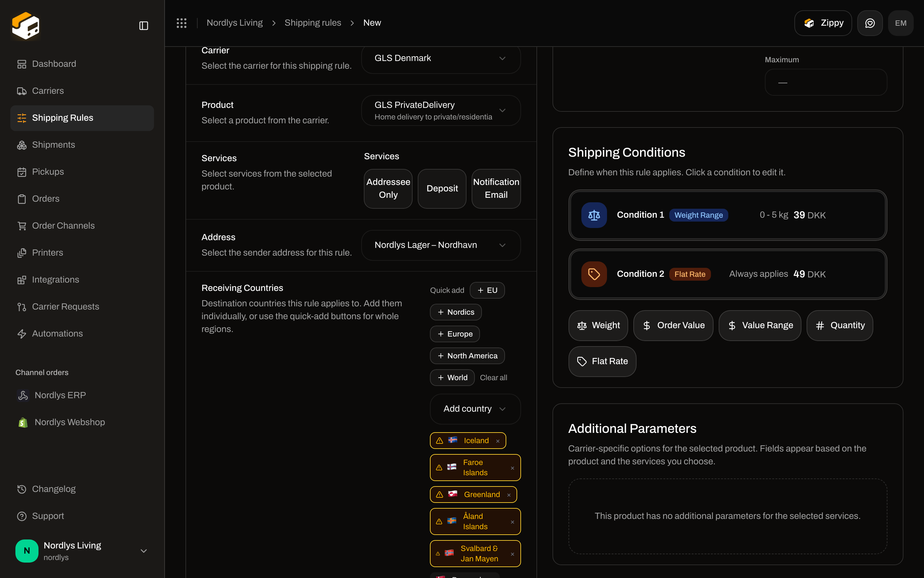
Task: Add a Value Range condition
Action: click(x=760, y=326)
